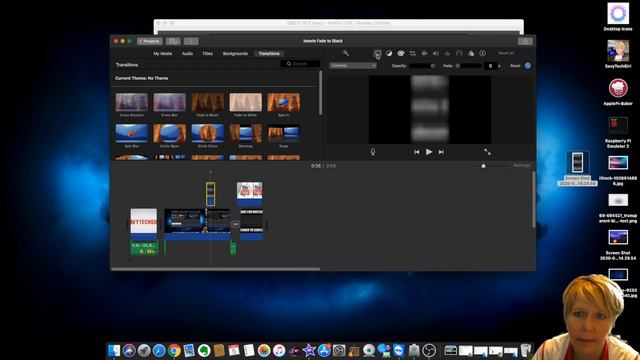The image size is (640, 360).
Task: Open OBS from the Dock
Action: click(x=429, y=350)
